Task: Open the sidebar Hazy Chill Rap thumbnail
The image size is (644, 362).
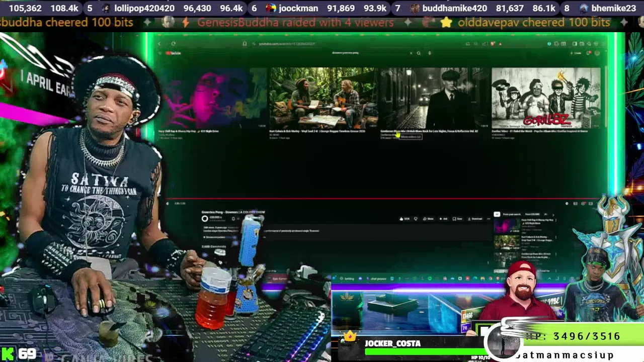Action: click(x=507, y=225)
